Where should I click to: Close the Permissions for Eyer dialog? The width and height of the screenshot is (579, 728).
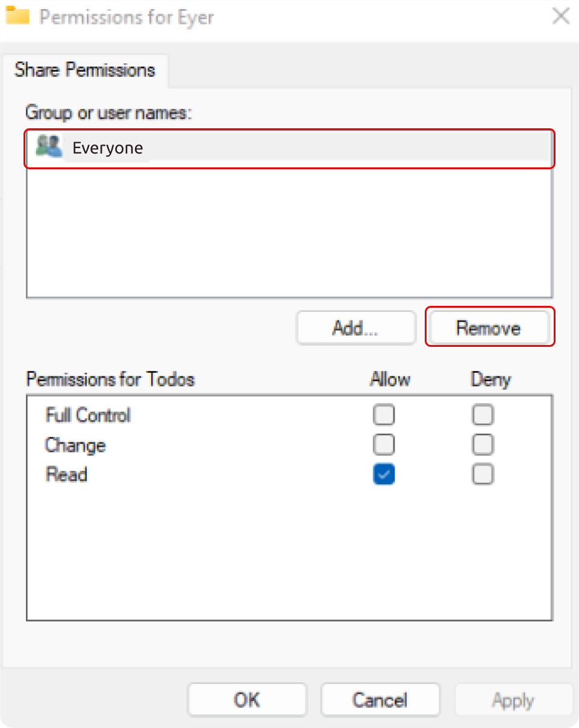coord(561,16)
